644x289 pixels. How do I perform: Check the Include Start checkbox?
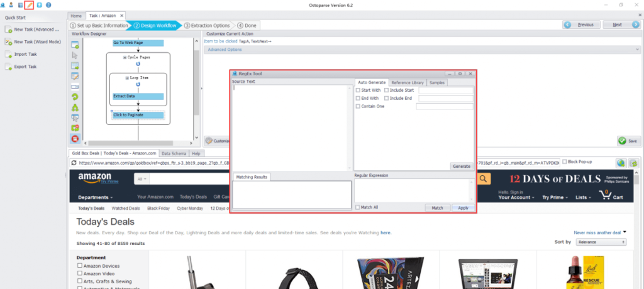point(387,90)
